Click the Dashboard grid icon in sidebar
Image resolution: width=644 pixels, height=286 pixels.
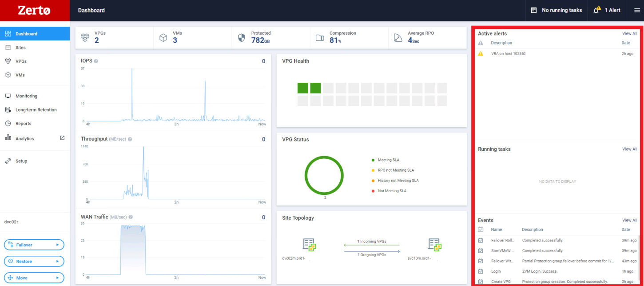click(x=8, y=33)
